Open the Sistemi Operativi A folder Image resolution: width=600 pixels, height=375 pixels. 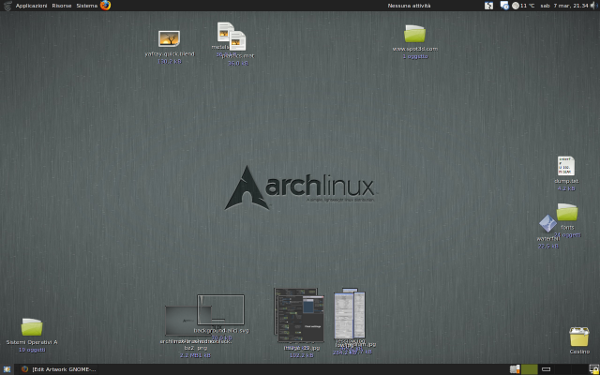32,327
